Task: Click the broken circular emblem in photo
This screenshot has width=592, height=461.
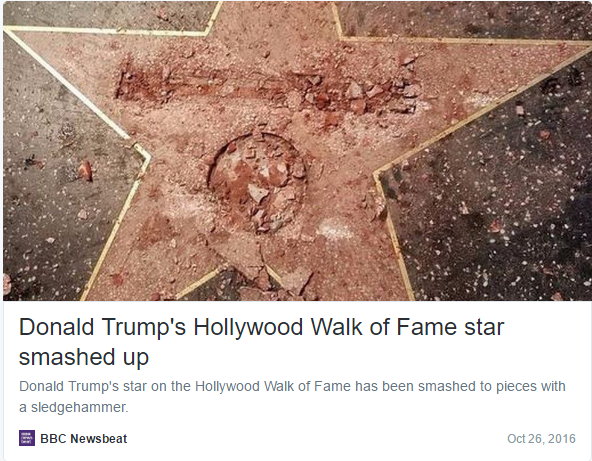Action: 257,182
